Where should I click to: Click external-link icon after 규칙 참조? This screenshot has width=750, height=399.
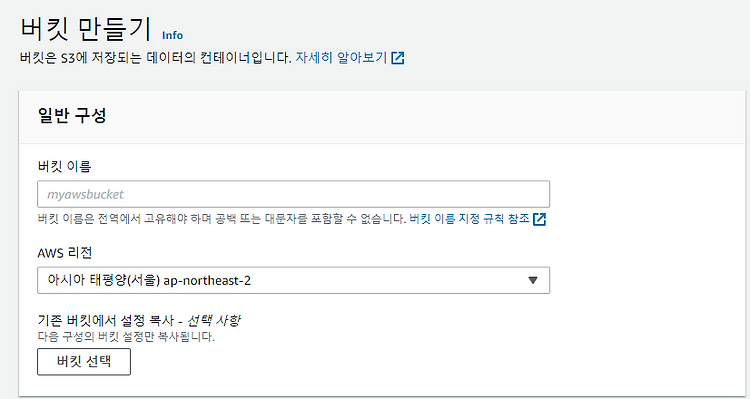(x=540, y=219)
